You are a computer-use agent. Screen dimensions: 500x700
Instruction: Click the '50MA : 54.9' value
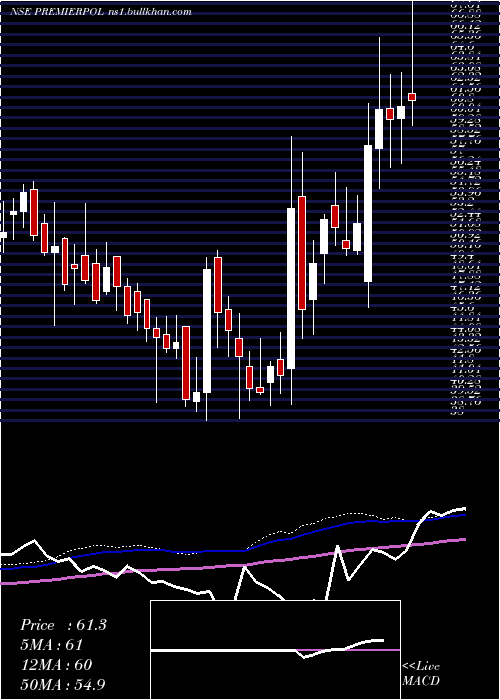(x=62, y=684)
